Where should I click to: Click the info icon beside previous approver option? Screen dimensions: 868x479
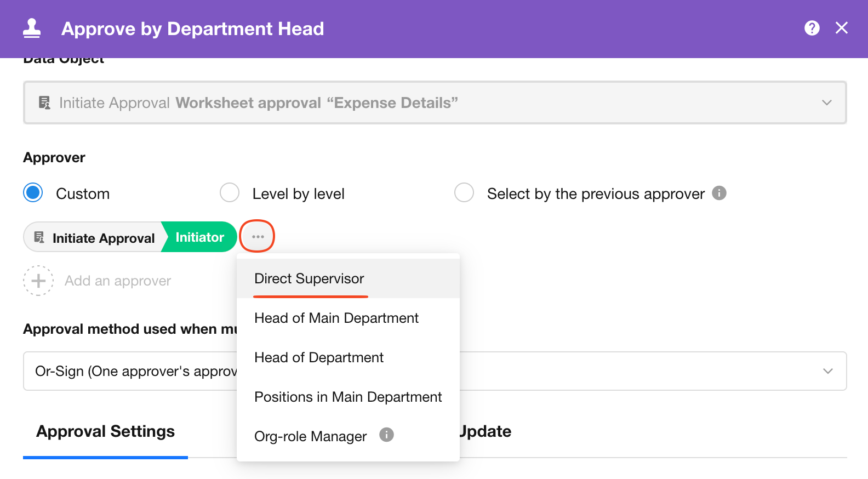pyautogui.click(x=719, y=193)
